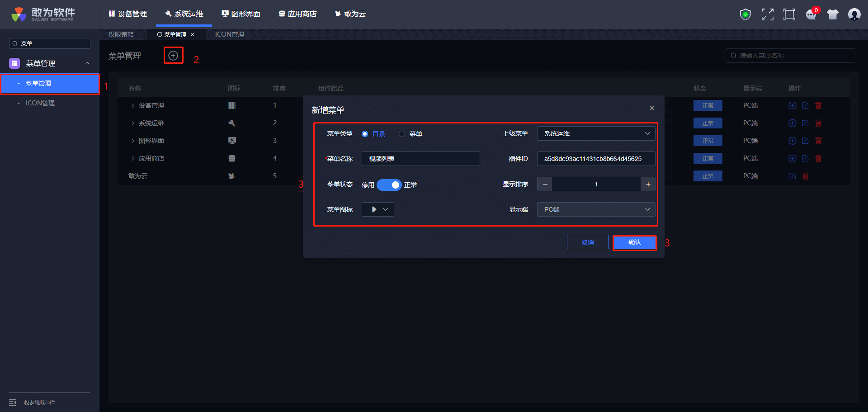Switch to the 设备管理 top menu

pyautogui.click(x=128, y=14)
